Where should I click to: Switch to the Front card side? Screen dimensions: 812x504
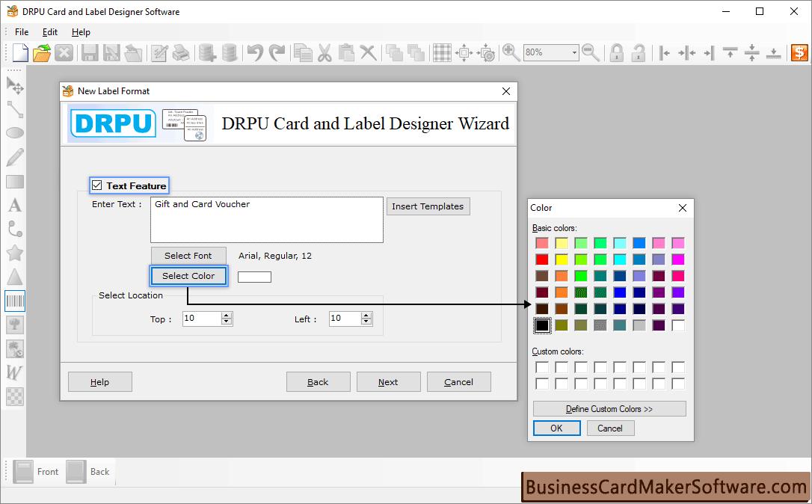coord(35,472)
